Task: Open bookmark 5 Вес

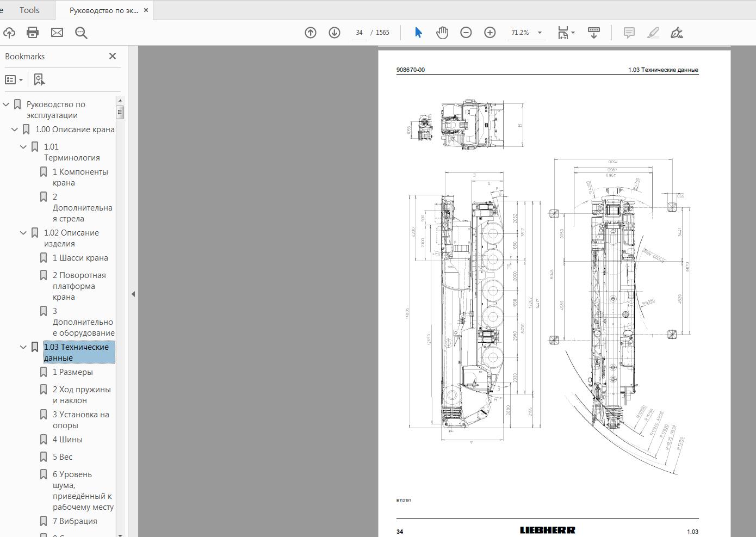Action: click(63, 457)
